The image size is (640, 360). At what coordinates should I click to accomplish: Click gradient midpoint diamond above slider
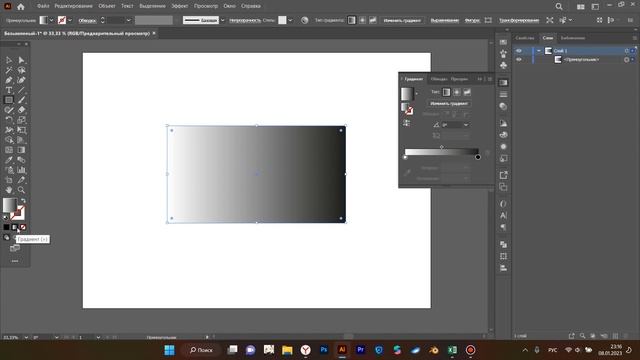(x=442, y=147)
